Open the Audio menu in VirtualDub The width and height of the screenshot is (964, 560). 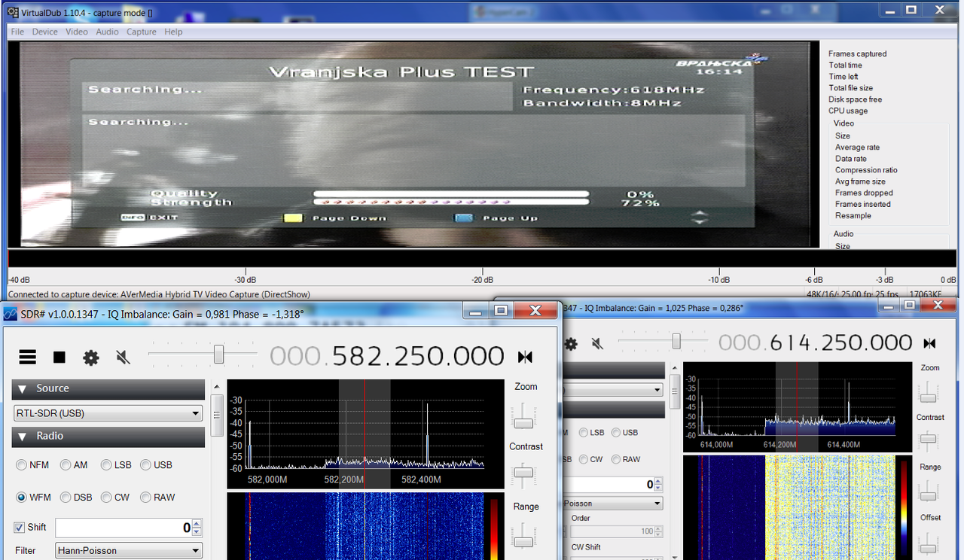pos(107,32)
